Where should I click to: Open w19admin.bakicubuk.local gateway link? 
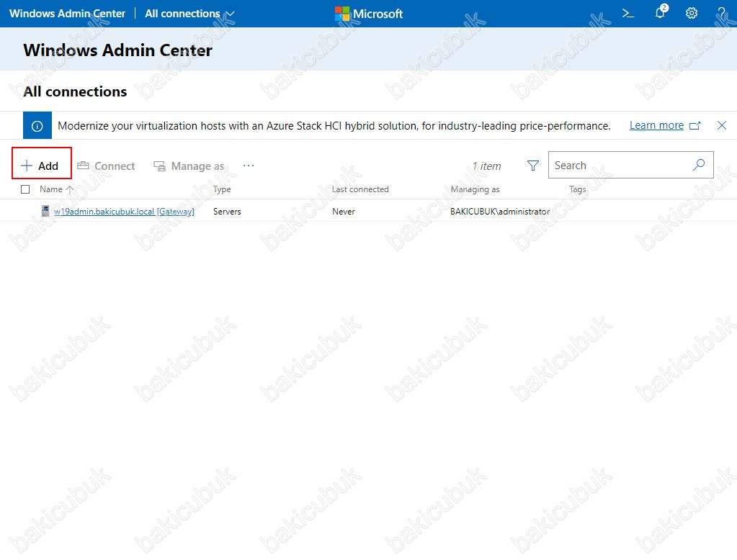(x=124, y=212)
